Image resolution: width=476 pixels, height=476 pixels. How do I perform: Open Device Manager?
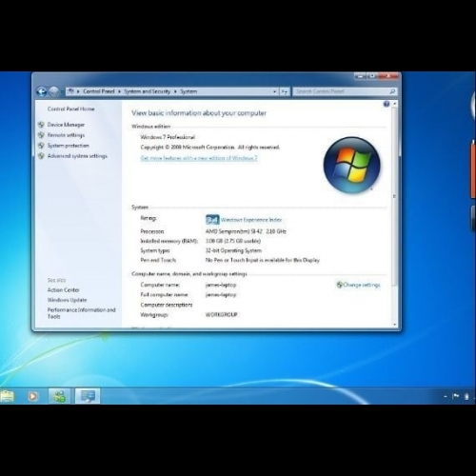(66, 125)
